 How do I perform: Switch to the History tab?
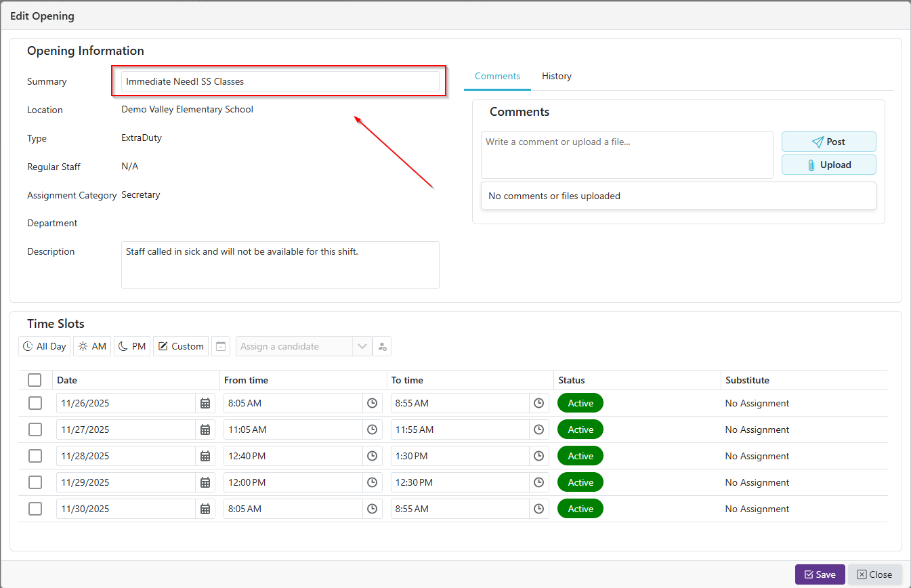click(x=556, y=76)
